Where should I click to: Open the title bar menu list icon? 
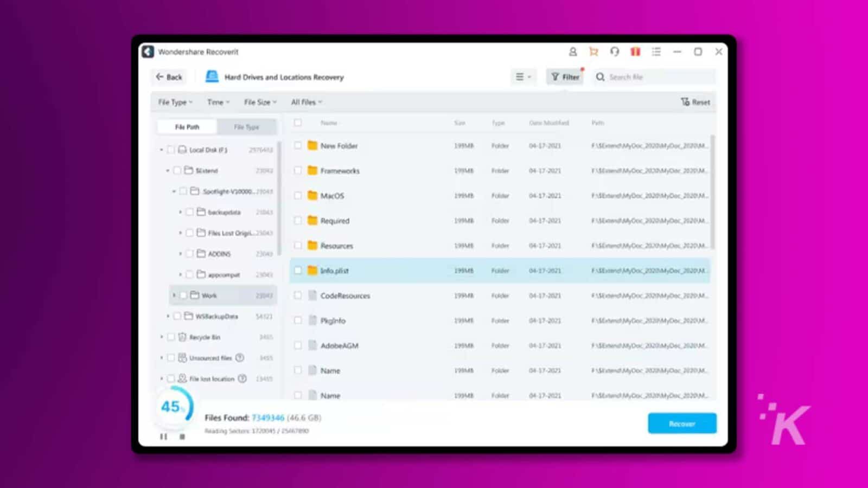[x=656, y=52]
